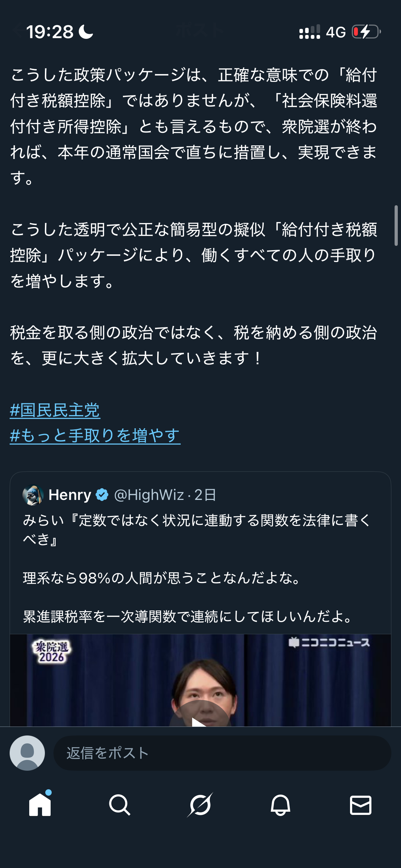Image resolution: width=401 pixels, height=868 pixels.
Task: Open the Grok slash icon tab
Action: (200, 805)
